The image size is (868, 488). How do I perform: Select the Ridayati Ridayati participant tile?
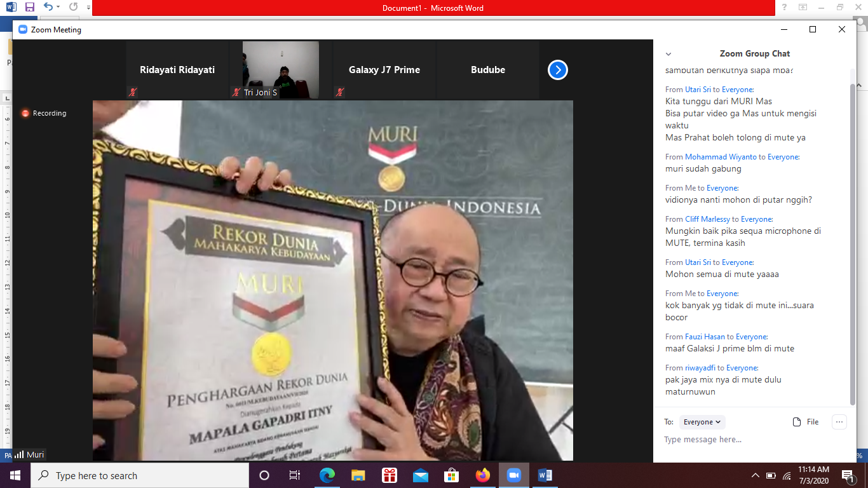click(177, 70)
